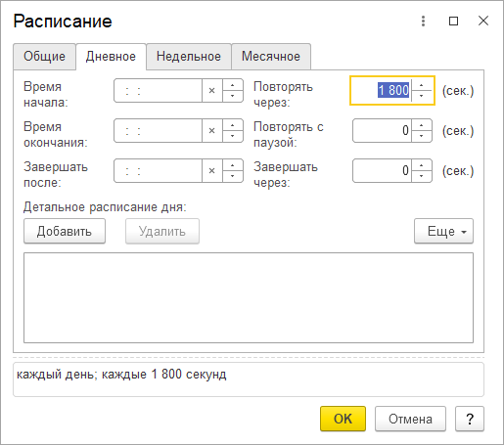Increase Время начала with up arrow
This screenshot has height=445, width=504.
tap(233, 85)
